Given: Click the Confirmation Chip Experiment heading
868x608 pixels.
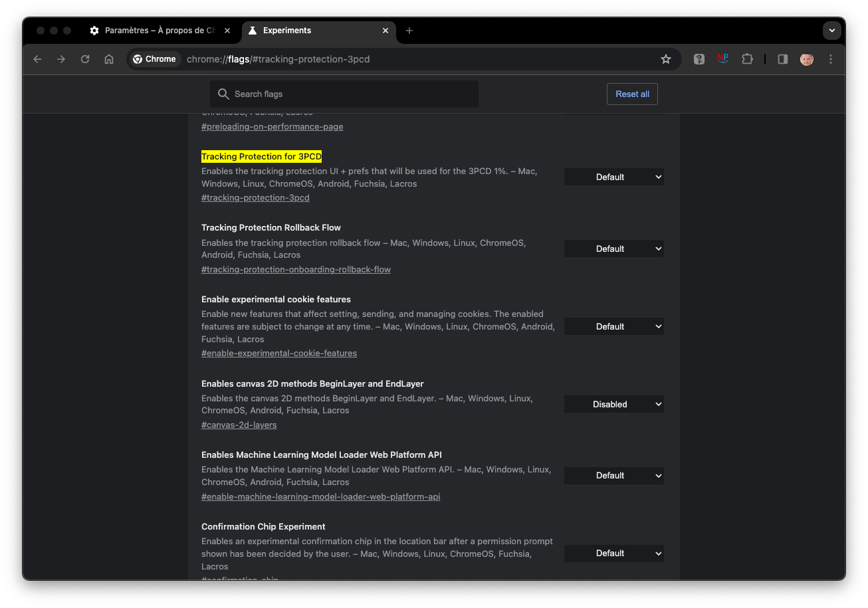Looking at the screenshot, I should (x=263, y=526).
